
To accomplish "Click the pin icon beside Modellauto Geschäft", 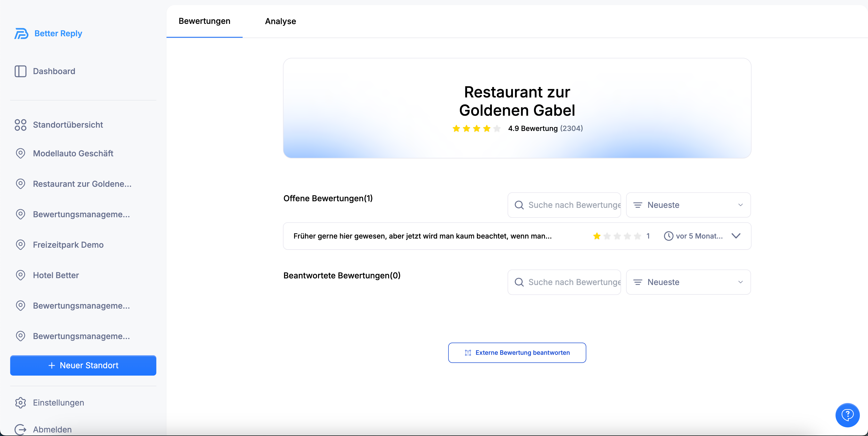I will [20, 153].
